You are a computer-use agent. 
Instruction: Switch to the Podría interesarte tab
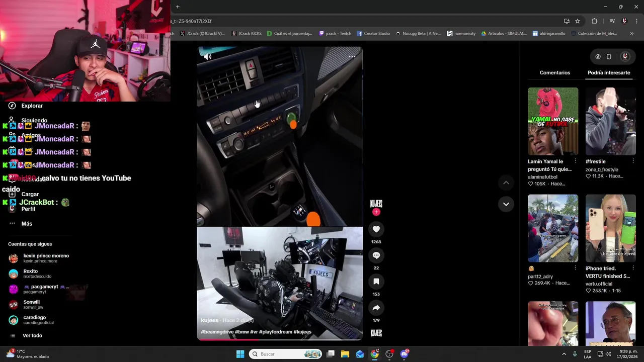(x=608, y=73)
